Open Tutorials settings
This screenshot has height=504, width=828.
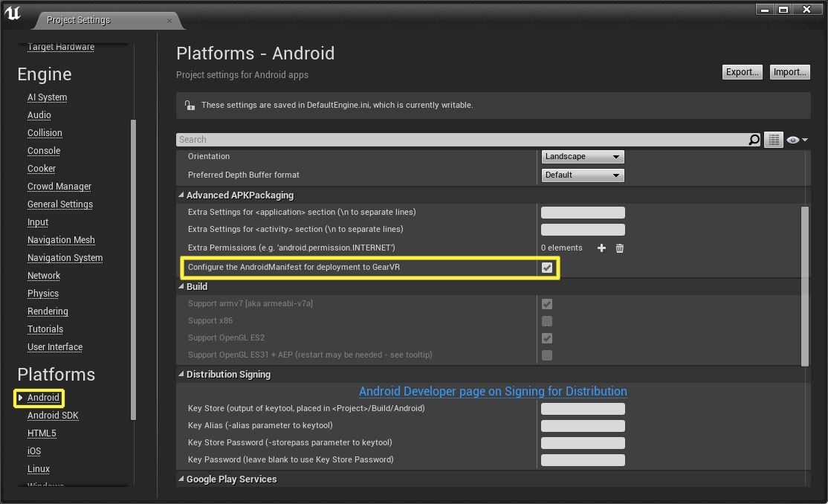click(x=45, y=329)
